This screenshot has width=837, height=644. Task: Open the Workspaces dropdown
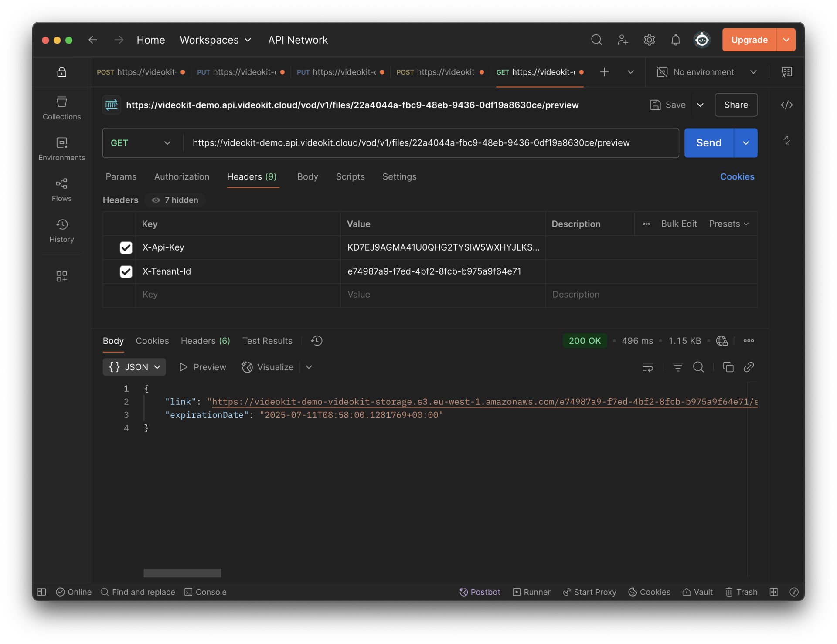(x=216, y=40)
